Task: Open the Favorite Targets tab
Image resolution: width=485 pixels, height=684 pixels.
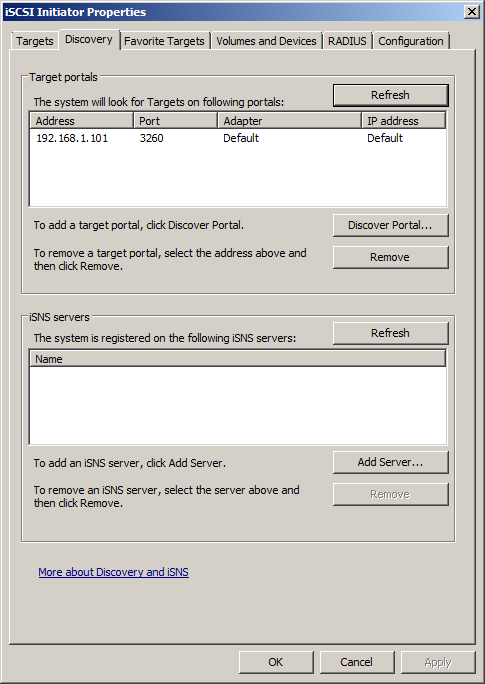Action: pyautogui.click(x=164, y=41)
